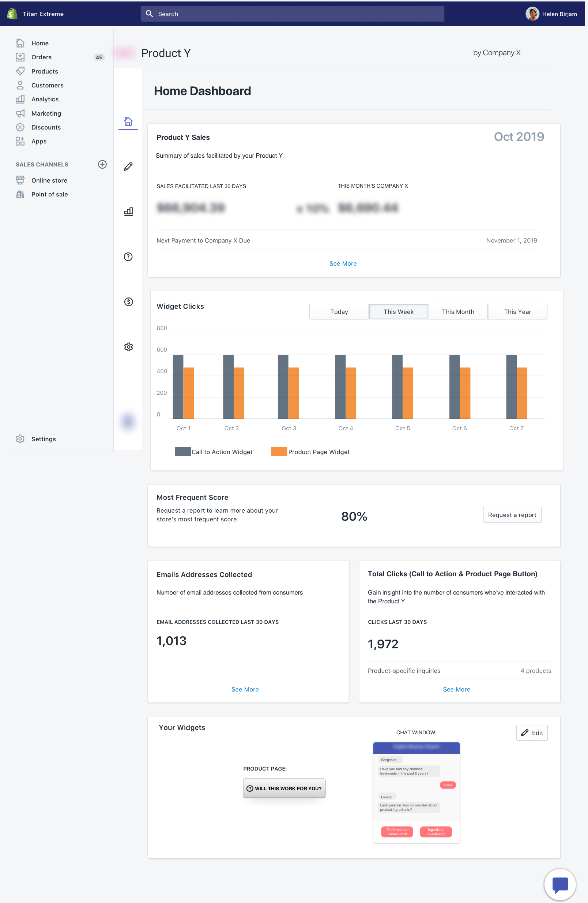Open the dollar payments icon
The width and height of the screenshot is (588, 903).
pos(128,301)
